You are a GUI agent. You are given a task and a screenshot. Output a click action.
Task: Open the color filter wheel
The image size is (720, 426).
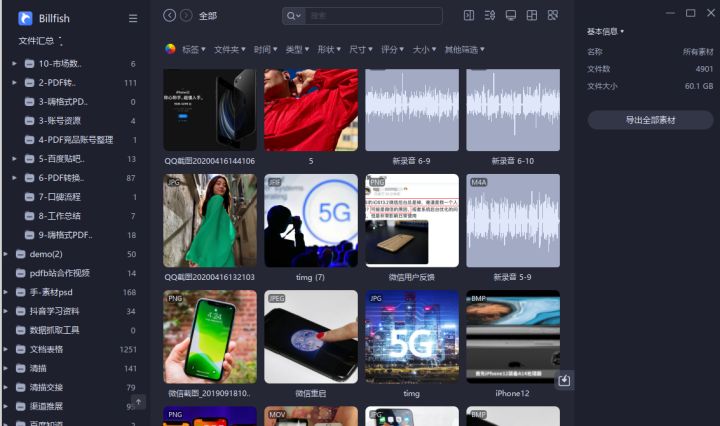[x=170, y=49]
